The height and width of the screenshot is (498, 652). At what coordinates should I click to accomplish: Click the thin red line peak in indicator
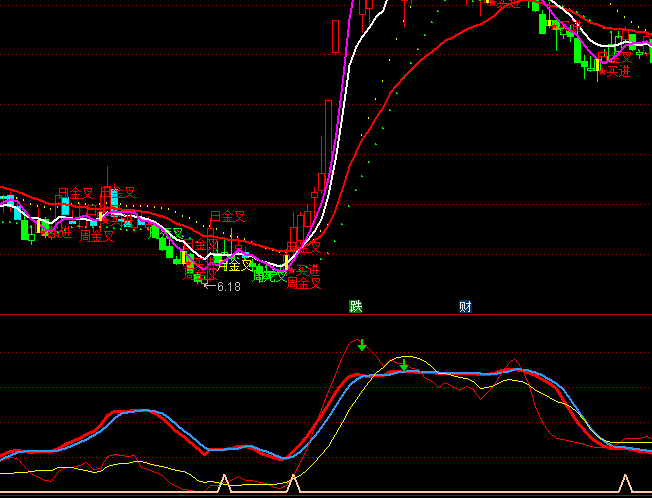pos(358,341)
